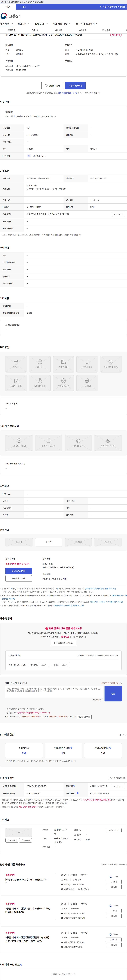The width and height of the screenshot is (127, 980).
Task: Switch to the 개인 tab
Action: 8,7
